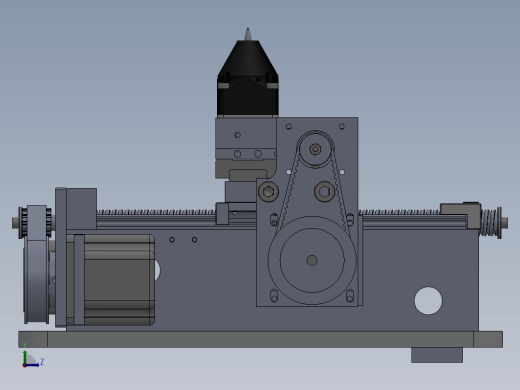Image resolution: width=520 pixels, height=390 pixels.
Task: Select the right hex socket bolt
Action: tap(324, 191)
